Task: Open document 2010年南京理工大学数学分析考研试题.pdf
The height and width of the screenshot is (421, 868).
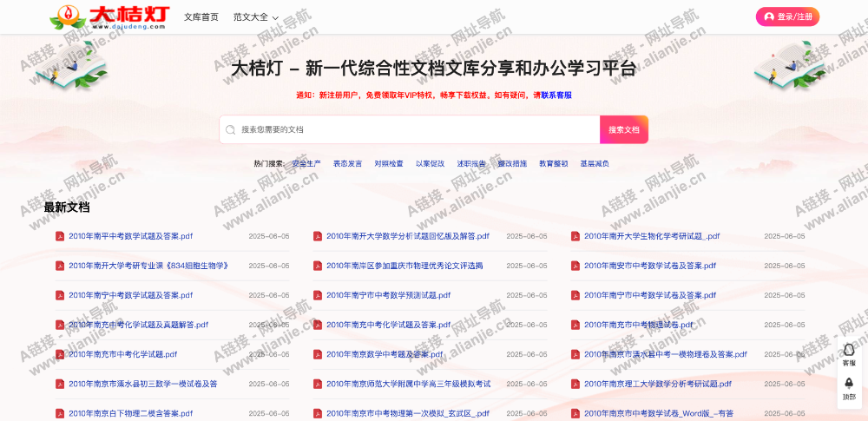Action: click(658, 384)
